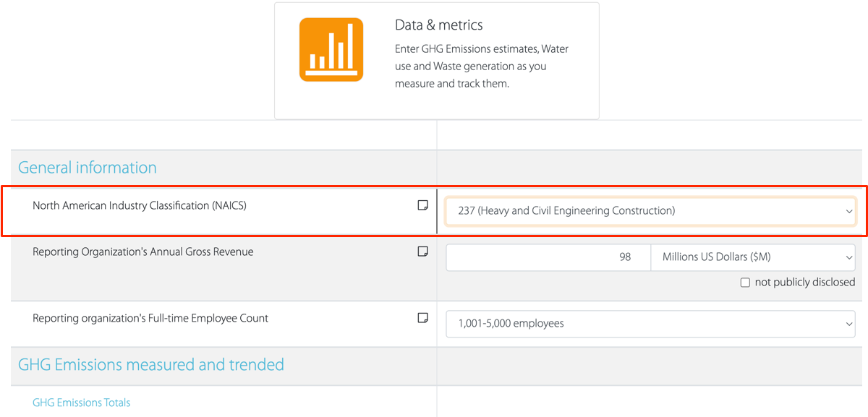Click the Data & metrics description text
The width and height of the screenshot is (868, 417).
(481, 66)
